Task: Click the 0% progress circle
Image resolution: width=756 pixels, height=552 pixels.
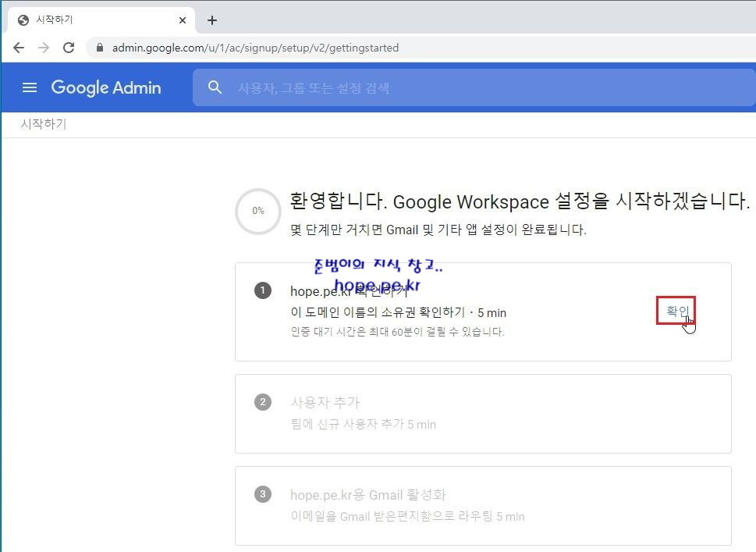Action: [x=258, y=211]
